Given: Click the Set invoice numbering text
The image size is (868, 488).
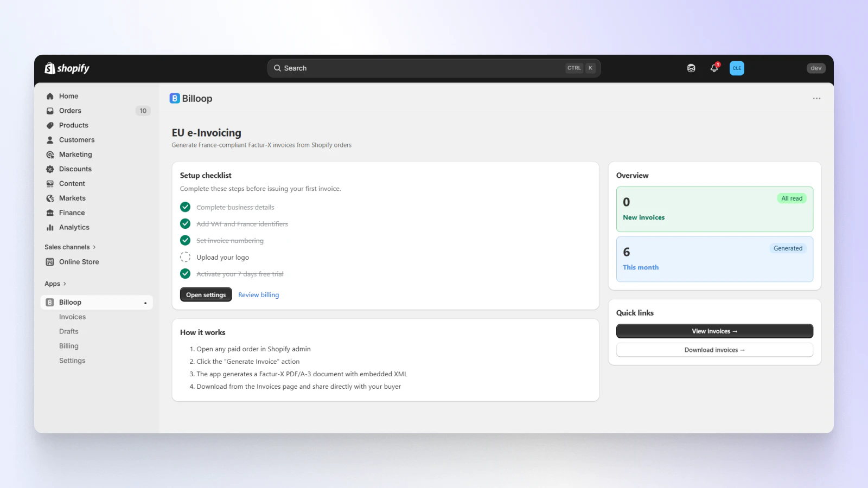Looking at the screenshot, I should pos(230,241).
